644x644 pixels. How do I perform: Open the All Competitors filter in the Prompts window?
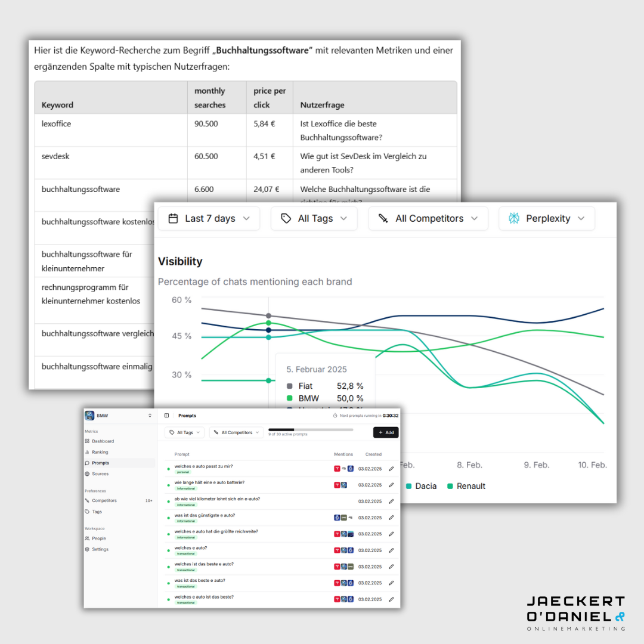[237, 432]
